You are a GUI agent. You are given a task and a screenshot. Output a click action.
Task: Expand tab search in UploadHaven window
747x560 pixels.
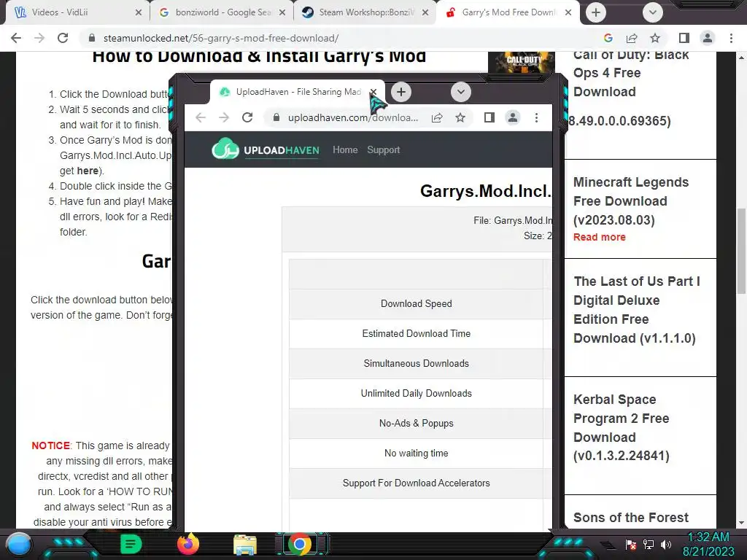pyautogui.click(x=461, y=92)
